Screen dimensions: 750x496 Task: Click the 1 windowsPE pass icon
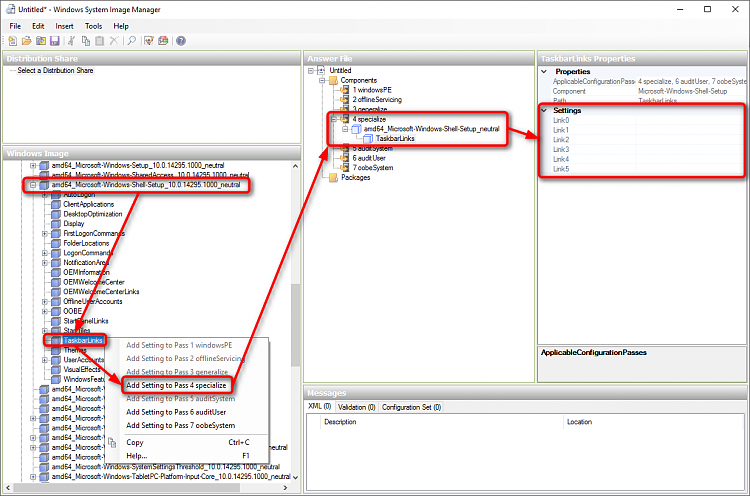click(344, 89)
